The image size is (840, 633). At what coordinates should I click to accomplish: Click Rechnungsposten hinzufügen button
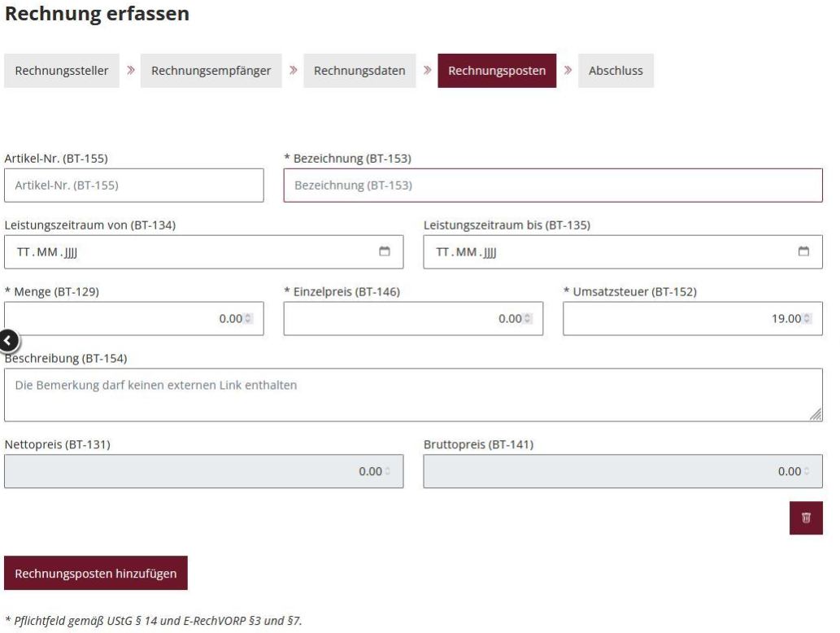[96, 573]
